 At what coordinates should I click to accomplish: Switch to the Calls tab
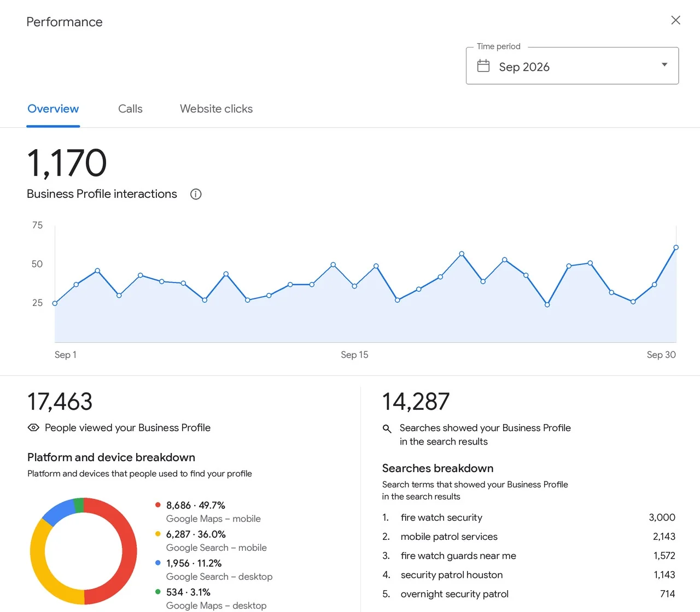130,109
